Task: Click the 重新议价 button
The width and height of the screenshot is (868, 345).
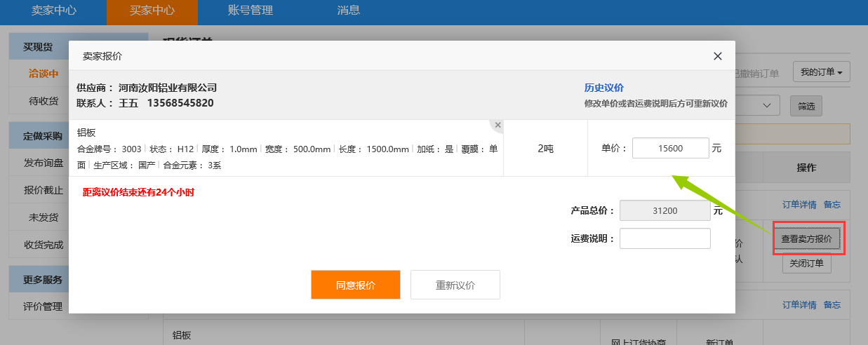Action: point(455,285)
